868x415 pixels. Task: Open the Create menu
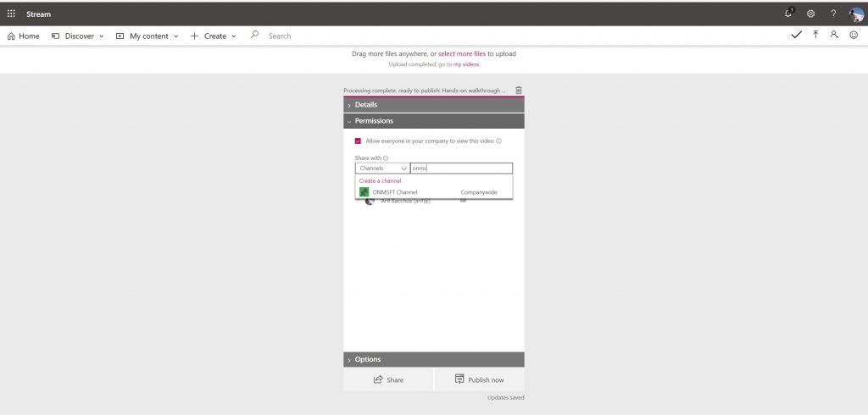point(213,36)
